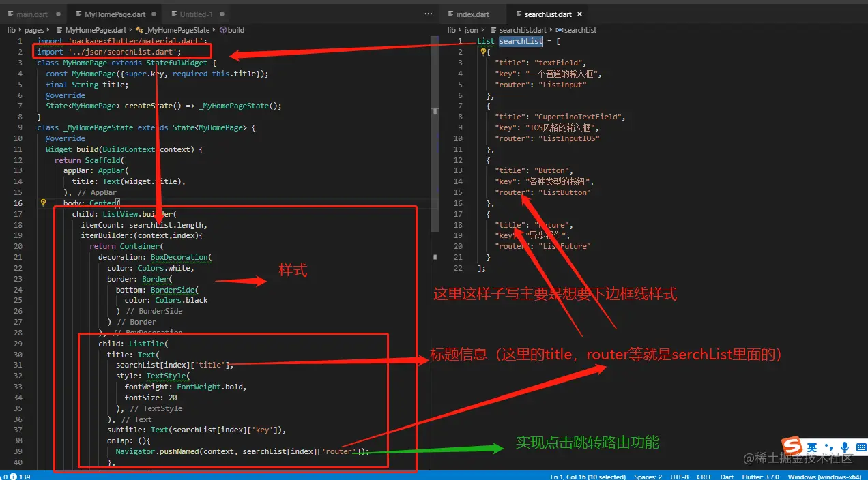Open the json breadcrumb folder
This screenshot has width=868, height=480.
pos(472,30)
